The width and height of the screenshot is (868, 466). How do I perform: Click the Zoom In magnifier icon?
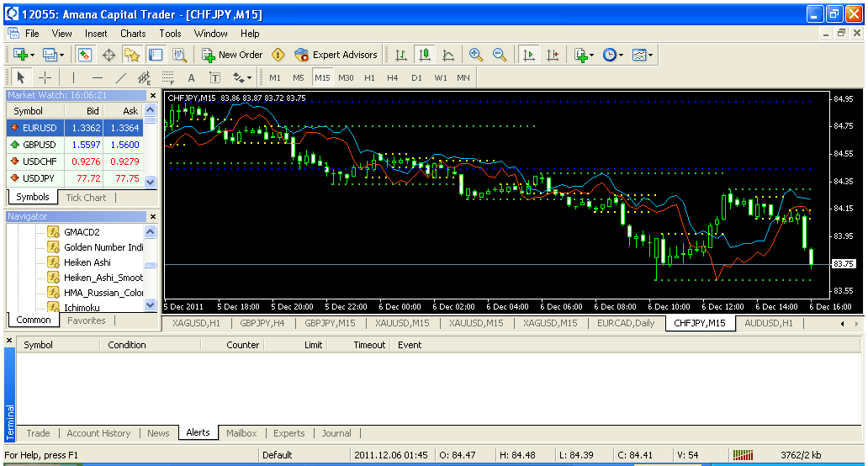click(476, 55)
